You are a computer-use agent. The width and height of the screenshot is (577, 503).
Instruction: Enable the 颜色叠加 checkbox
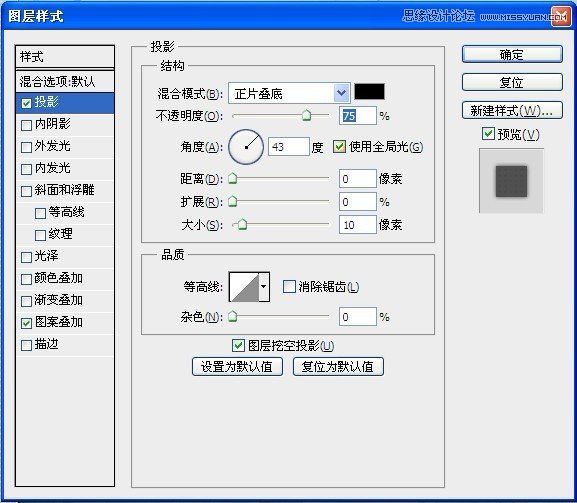click(x=26, y=279)
